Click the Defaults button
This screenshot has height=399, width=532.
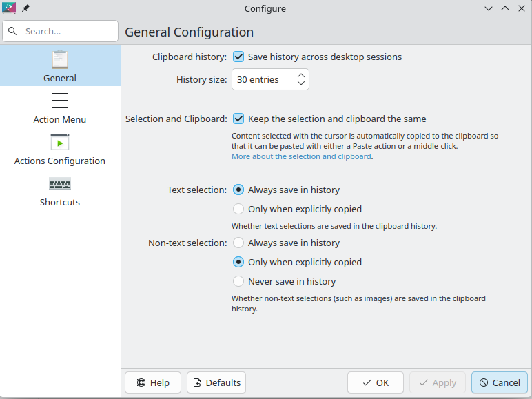pyautogui.click(x=216, y=382)
